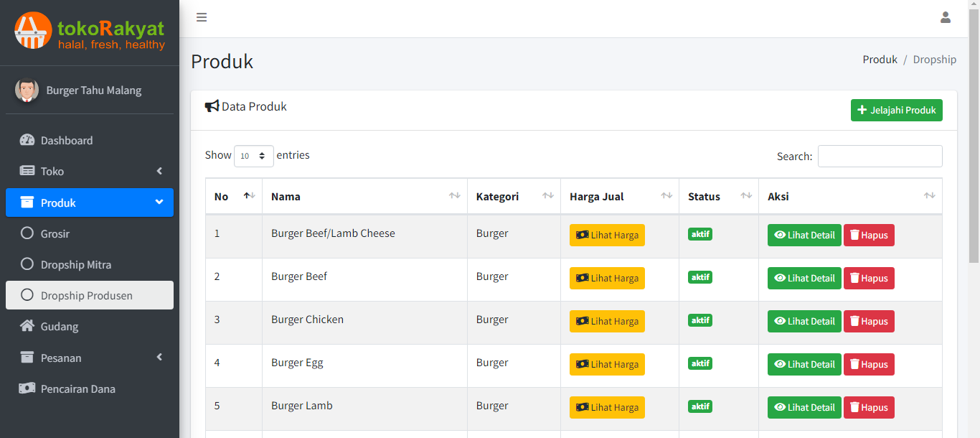This screenshot has width=980, height=438.
Task: Expand the Pesanan sidebar menu
Action: click(90, 358)
